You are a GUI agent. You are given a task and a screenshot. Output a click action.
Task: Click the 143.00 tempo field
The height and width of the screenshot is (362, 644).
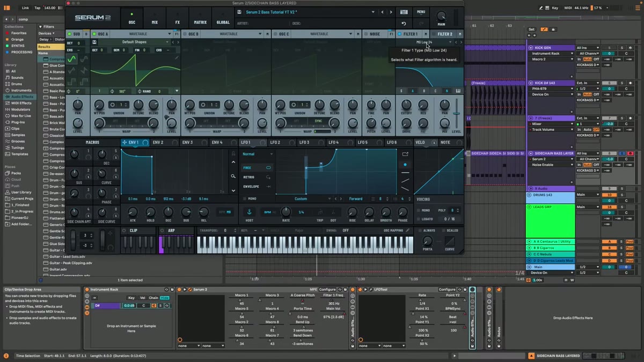[49, 8]
